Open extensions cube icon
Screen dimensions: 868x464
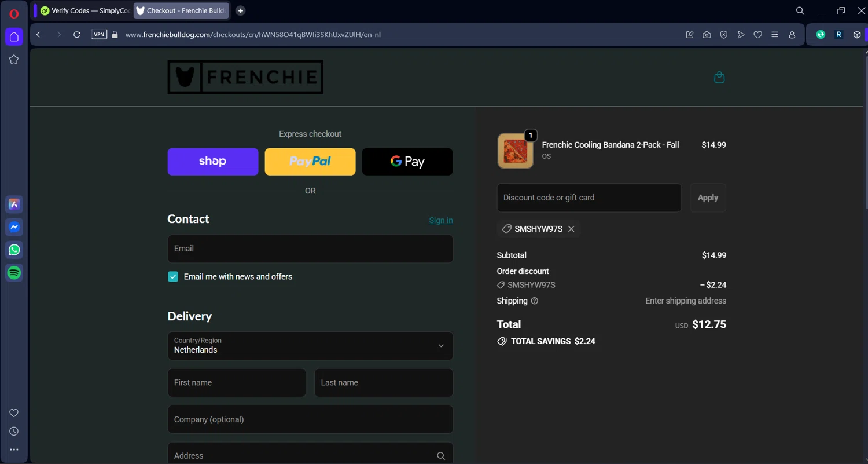[857, 35]
